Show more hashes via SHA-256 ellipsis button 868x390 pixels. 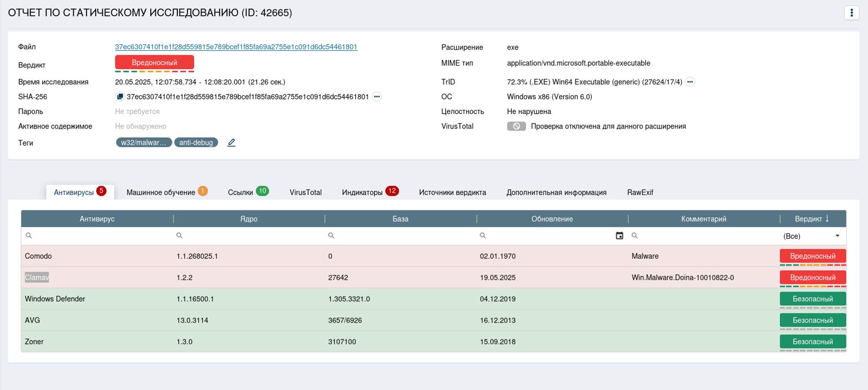click(x=377, y=97)
